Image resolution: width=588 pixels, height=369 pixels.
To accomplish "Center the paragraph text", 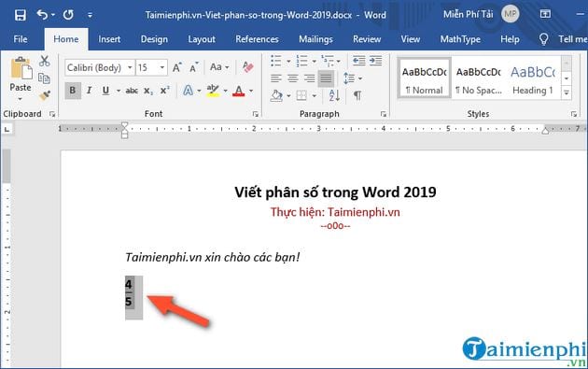I will (x=293, y=78).
